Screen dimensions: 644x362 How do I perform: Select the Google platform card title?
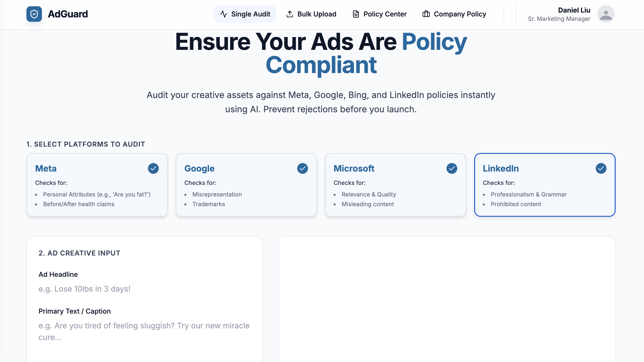click(199, 168)
